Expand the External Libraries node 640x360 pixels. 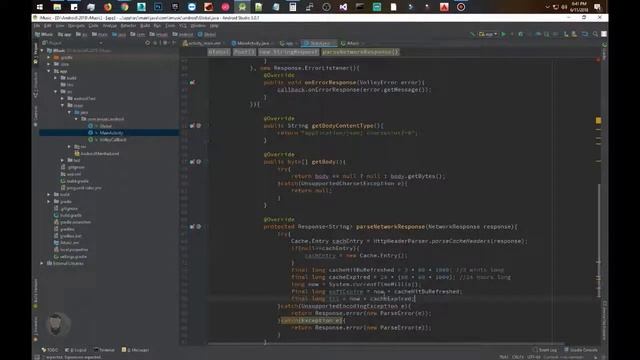[42, 263]
